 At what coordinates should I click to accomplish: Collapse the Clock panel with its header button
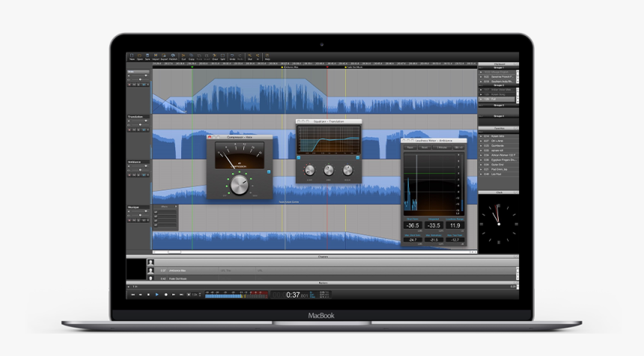point(516,192)
